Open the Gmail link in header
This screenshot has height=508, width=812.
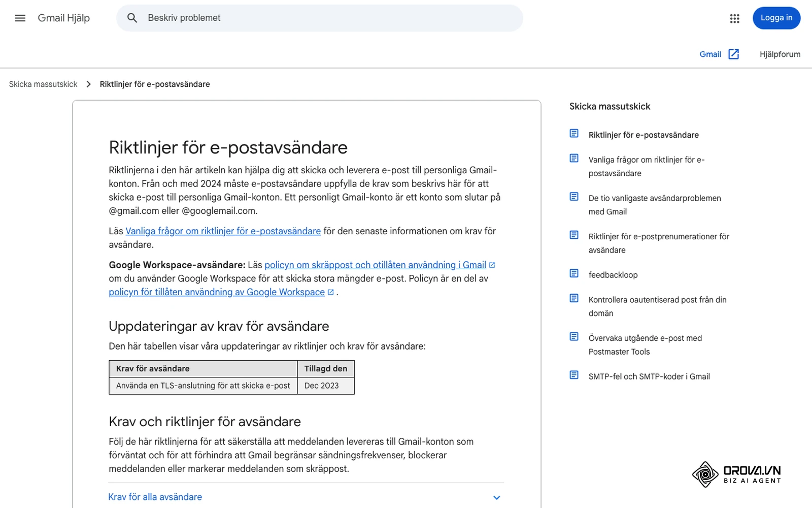click(x=710, y=54)
